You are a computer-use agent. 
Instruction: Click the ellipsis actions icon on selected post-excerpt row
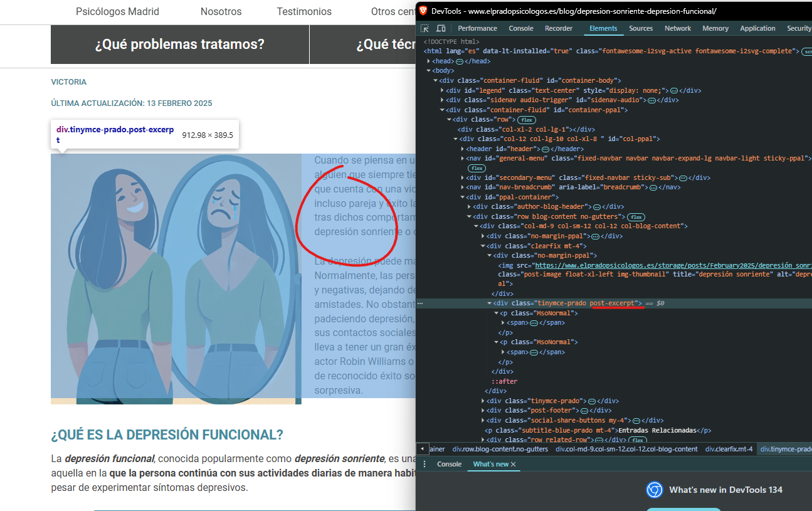(x=420, y=303)
